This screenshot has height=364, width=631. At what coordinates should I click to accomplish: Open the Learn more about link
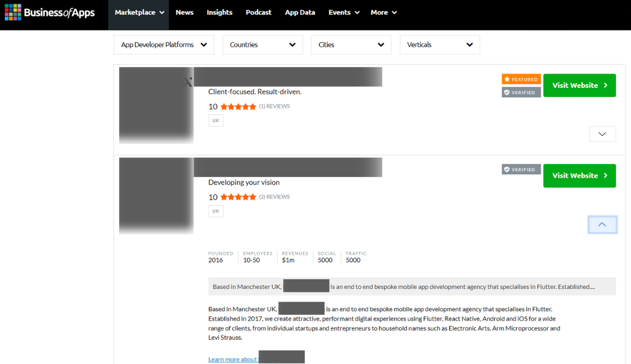click(233, 359)
